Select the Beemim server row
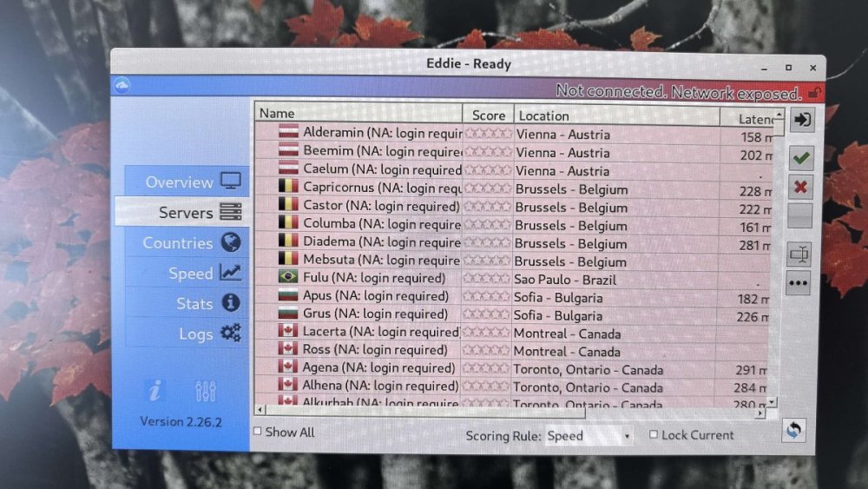 (x=513, y=152)
